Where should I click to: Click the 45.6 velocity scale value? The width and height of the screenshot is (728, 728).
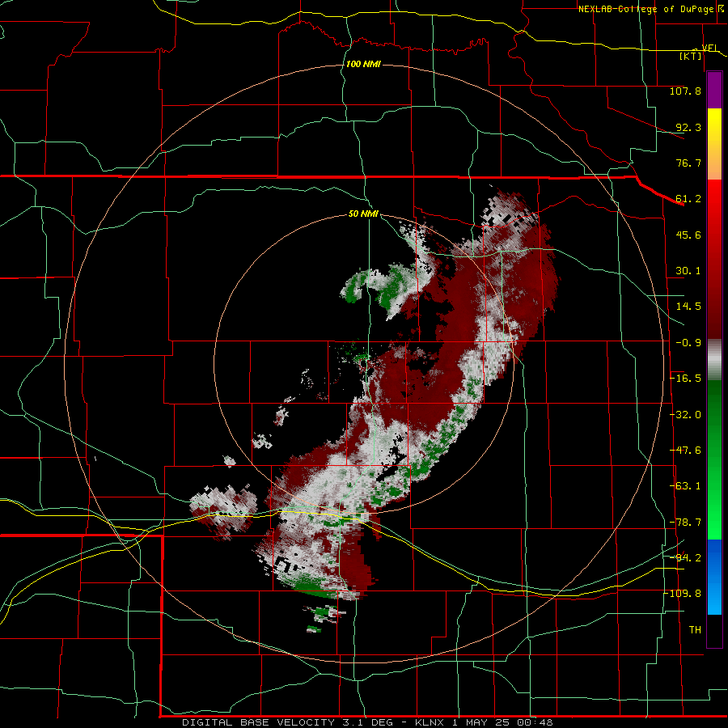688,235
